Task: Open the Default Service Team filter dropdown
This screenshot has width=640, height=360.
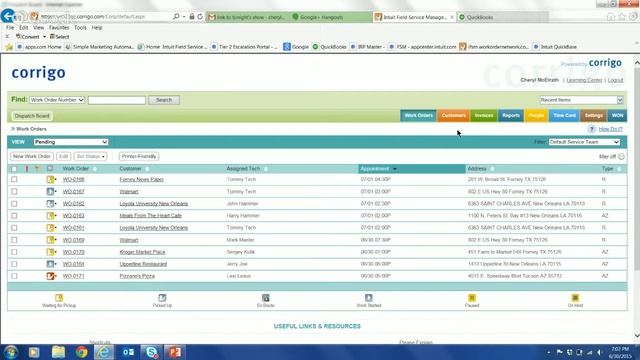Action: pos(584,142)
